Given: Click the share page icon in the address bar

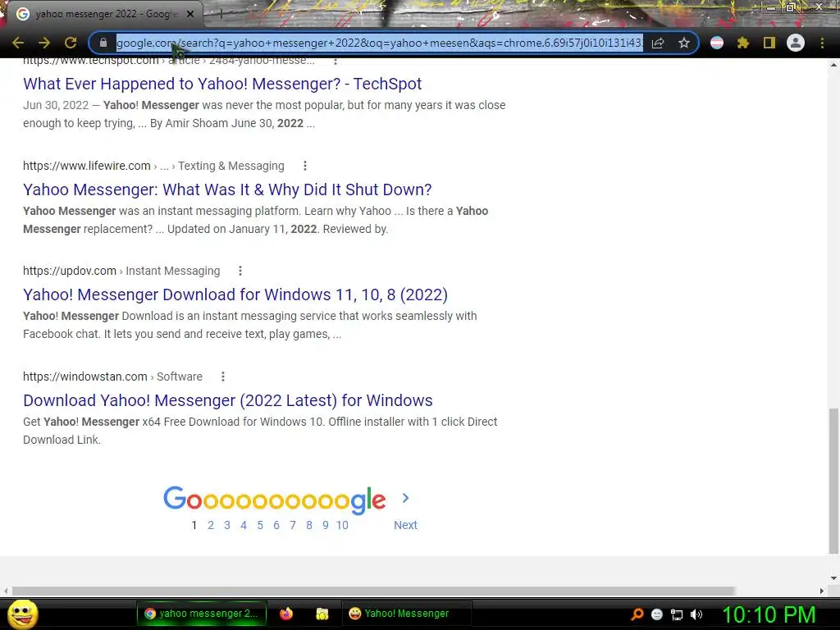Looking at the screenshot, I should tap(658, 43).
